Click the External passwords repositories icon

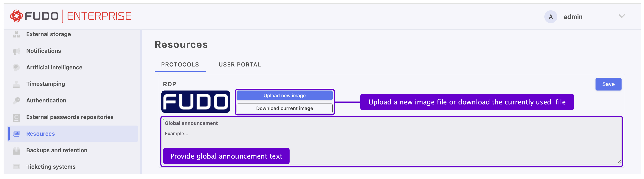point(16,117)
